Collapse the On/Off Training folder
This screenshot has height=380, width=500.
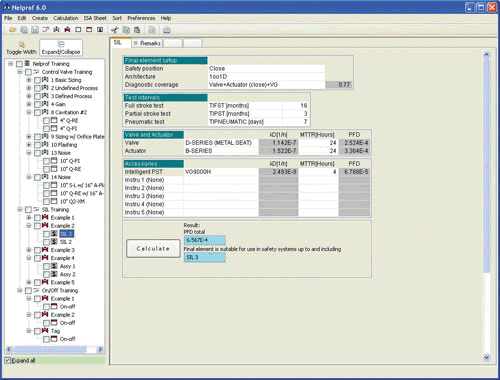pyautogui.click(x=20, y=290)
